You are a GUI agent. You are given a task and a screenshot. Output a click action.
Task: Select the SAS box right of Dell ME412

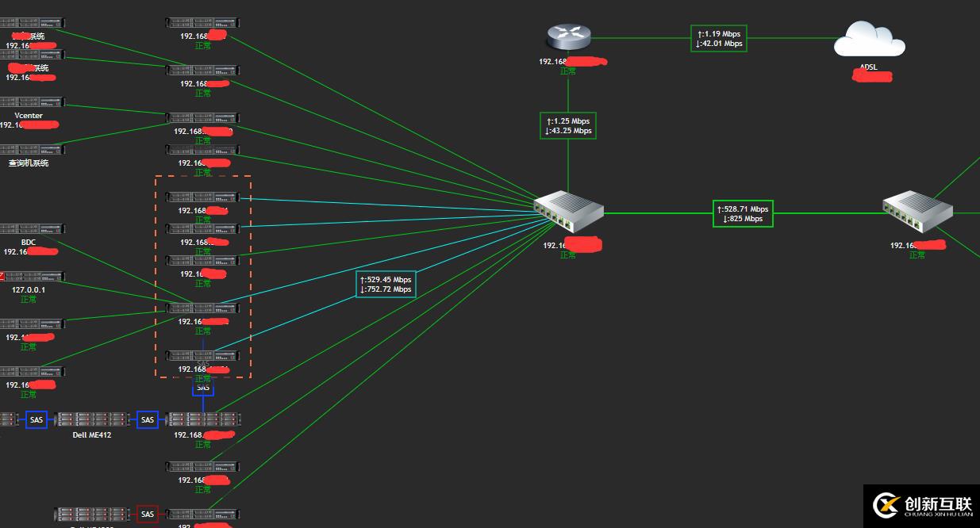(148, 419)
